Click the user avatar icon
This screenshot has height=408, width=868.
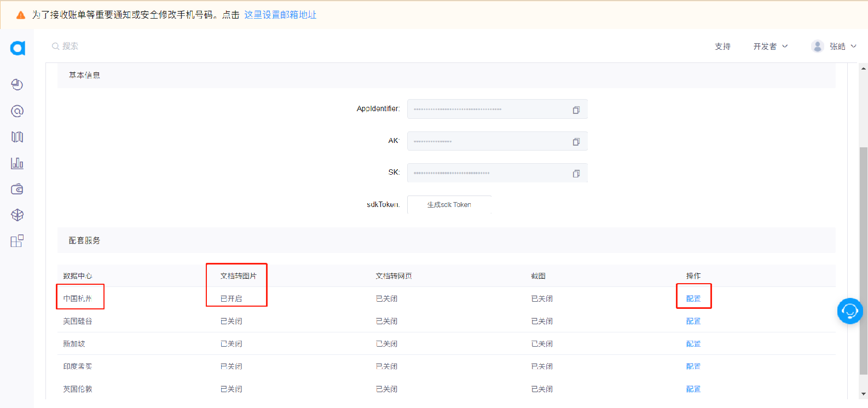pos(818,47)
